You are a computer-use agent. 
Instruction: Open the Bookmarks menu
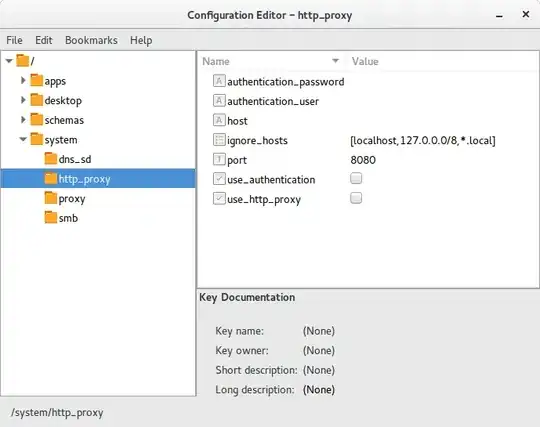(91, 40)
